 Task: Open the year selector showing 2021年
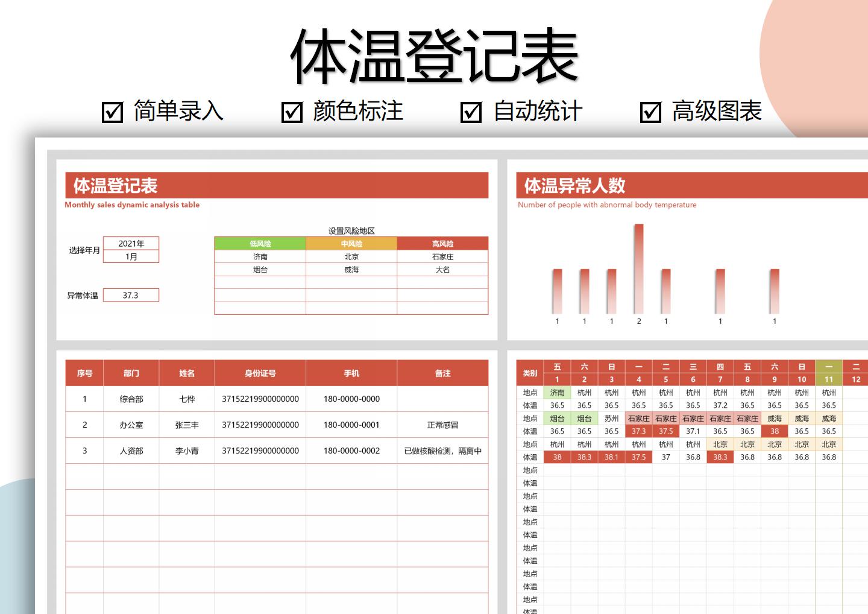click(131, 243)
